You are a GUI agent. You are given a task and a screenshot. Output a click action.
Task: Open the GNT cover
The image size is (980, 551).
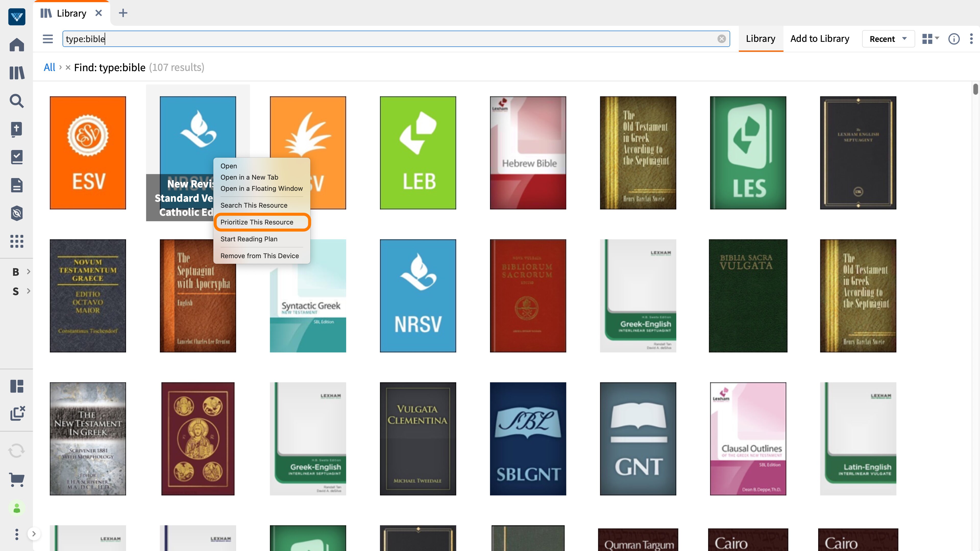[638, 439]
